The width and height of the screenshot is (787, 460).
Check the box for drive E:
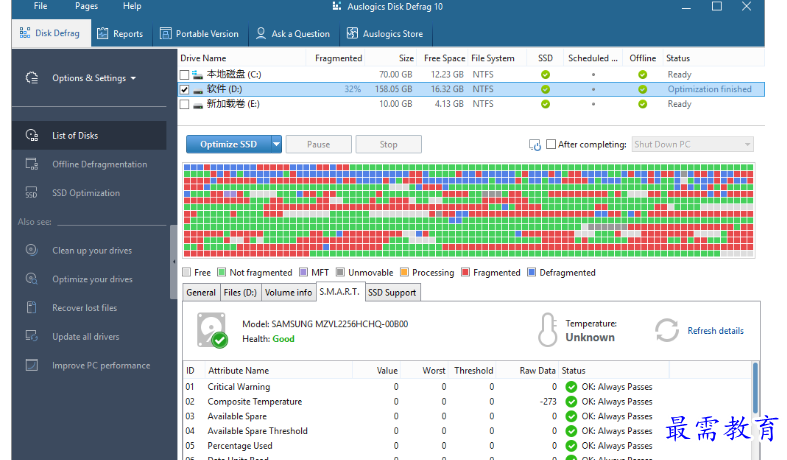point(184,104)
